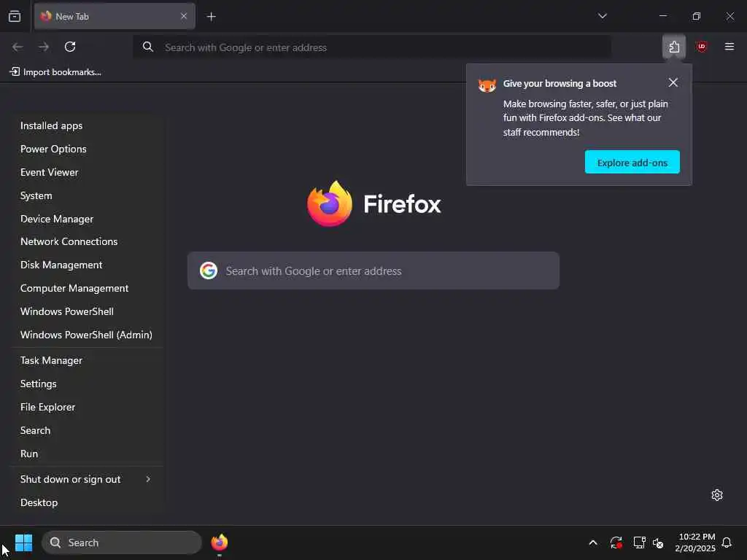This screenshot has width=747, height=560.
Task: Go back one page
Action: 18,47
